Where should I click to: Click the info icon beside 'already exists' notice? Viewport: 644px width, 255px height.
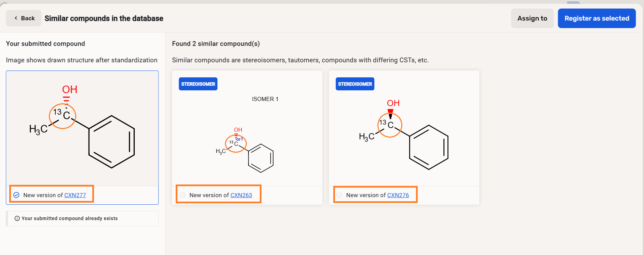[x=17, y=218]
